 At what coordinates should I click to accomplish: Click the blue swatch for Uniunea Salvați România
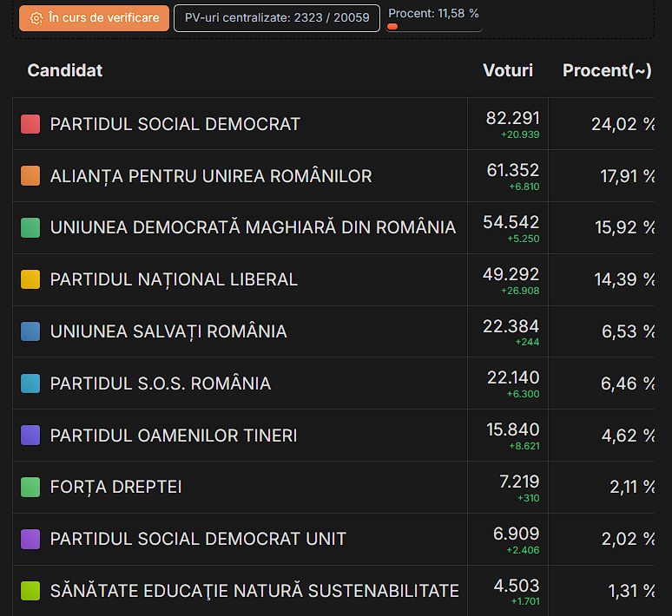pos(30,331)
